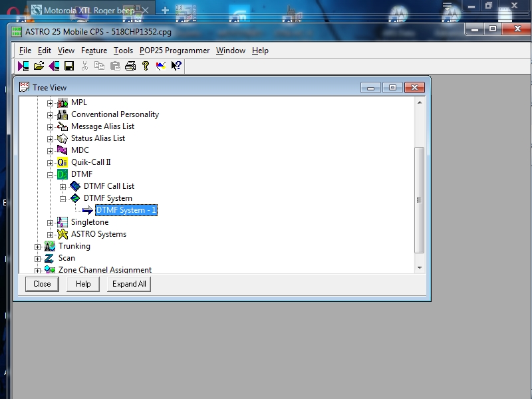Open the Feature menu
Screen dimensions: 532x399
[x=94, y=51]
